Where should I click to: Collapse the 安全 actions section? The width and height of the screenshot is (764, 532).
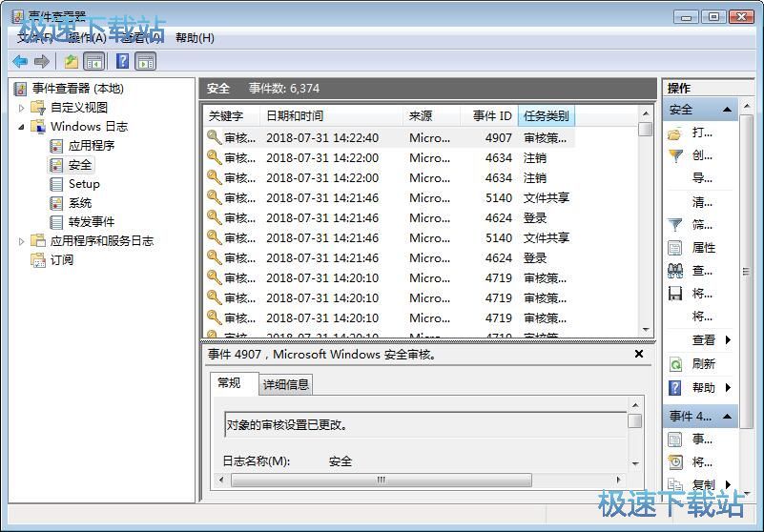point(727,109)
